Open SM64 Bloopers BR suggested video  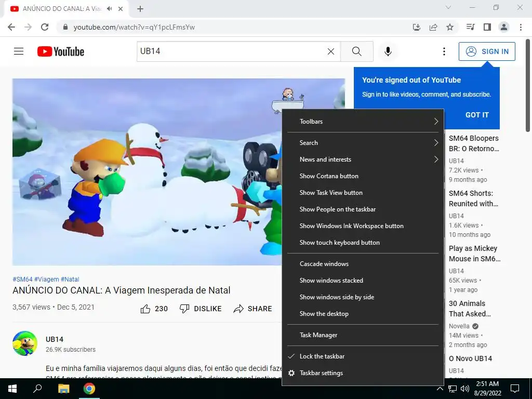click(474, 143)
